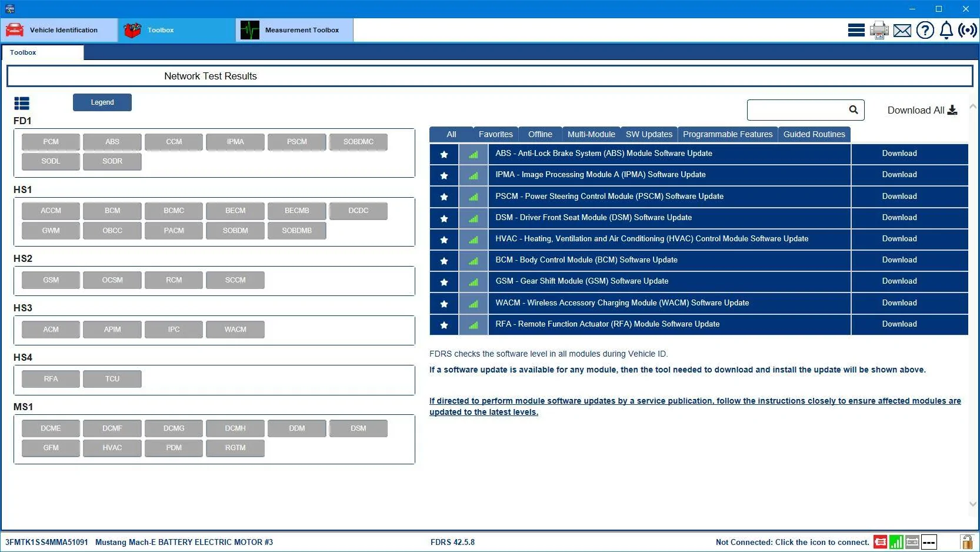
Task: Select the APIM module in HS3 network
Action: click(112, 330)
